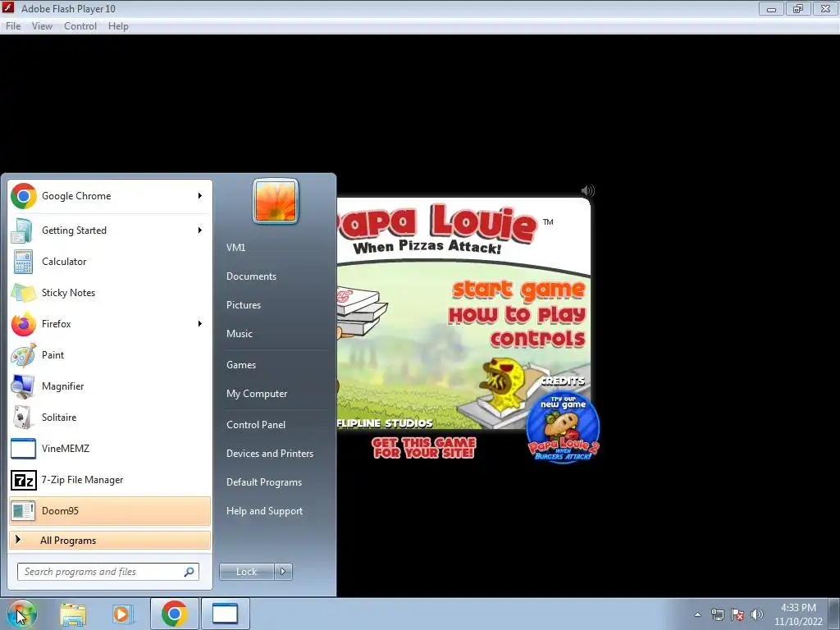Image resolution: width=840 pixels, height=630 pixels.
Task: Open the View menu
Action: pos(42,26)
